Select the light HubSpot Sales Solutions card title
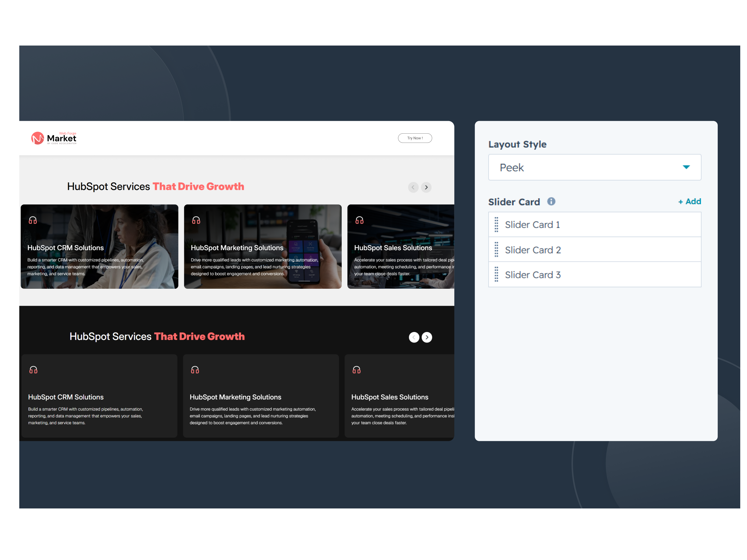Viewport: 747px width, 560px height. pyautogui.click(x=393, y=248)
